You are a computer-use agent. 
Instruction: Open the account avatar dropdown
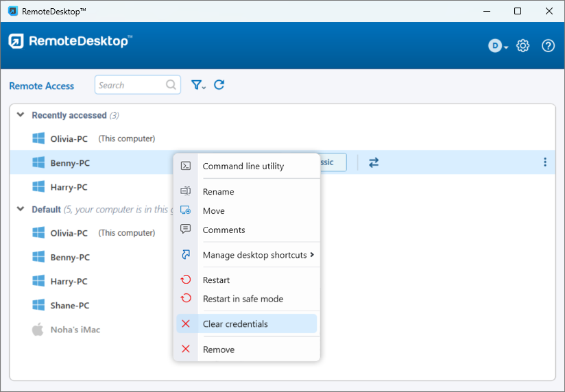[498, 46]
